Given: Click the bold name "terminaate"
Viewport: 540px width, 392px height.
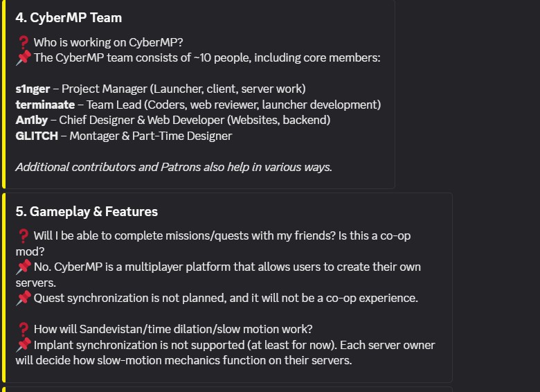Looking at the screenshot, I should tap(45, 105).
